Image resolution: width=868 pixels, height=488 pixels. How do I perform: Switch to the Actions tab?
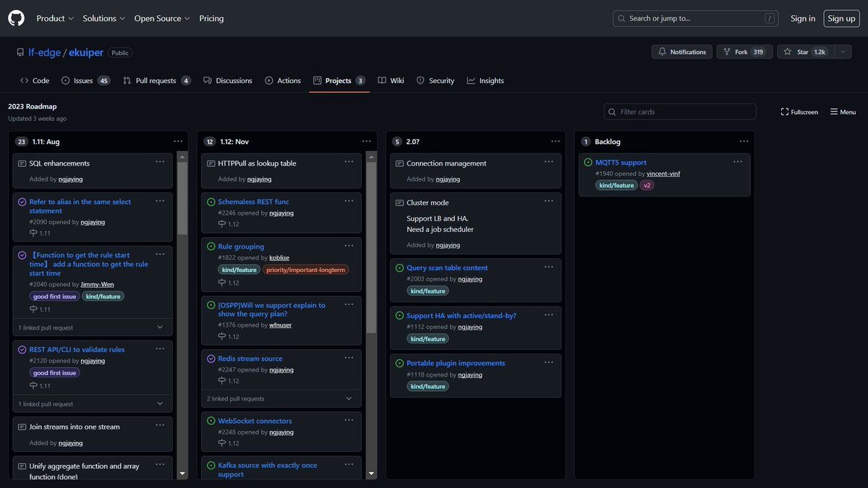283,80
